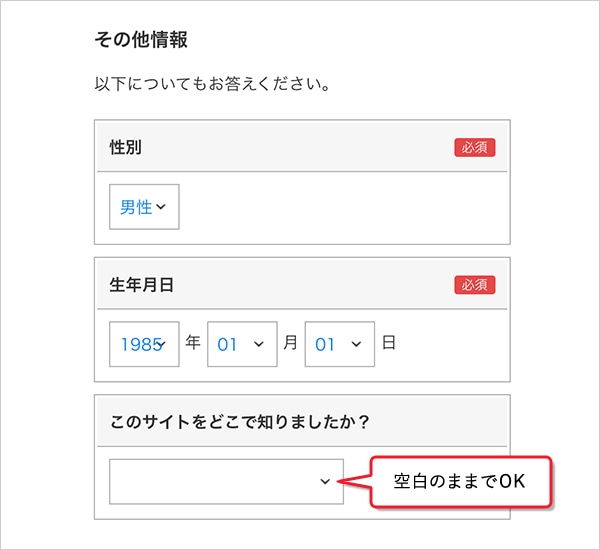Viewport: 600px width, 550px height.
Task: Click the 日 unit label after day
Action: (389, 343)
